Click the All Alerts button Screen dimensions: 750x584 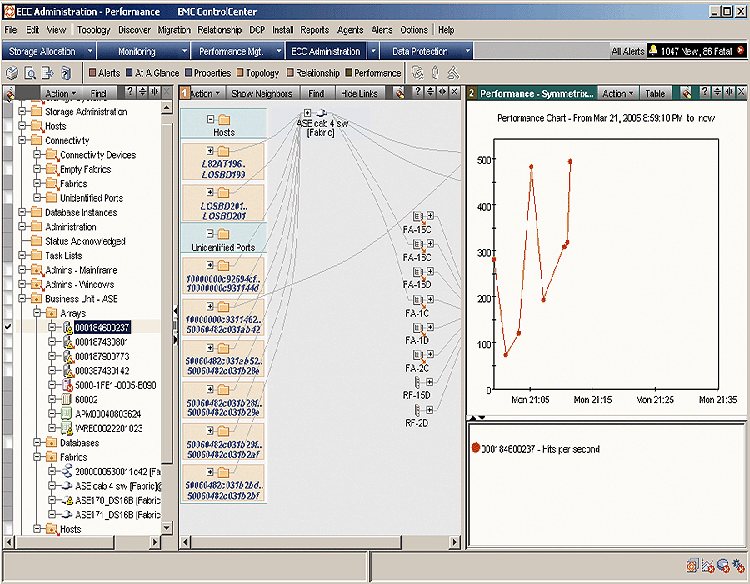point(628,51)
